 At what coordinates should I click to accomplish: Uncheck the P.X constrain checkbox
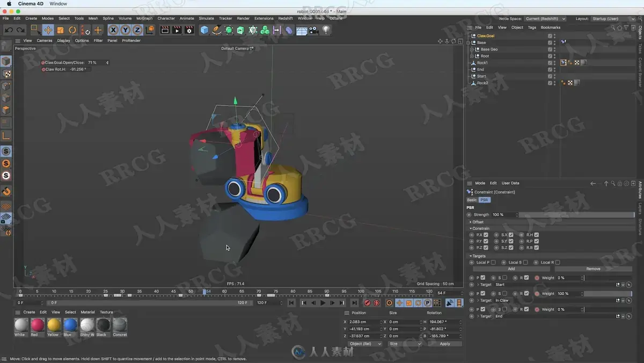[486, 235]
